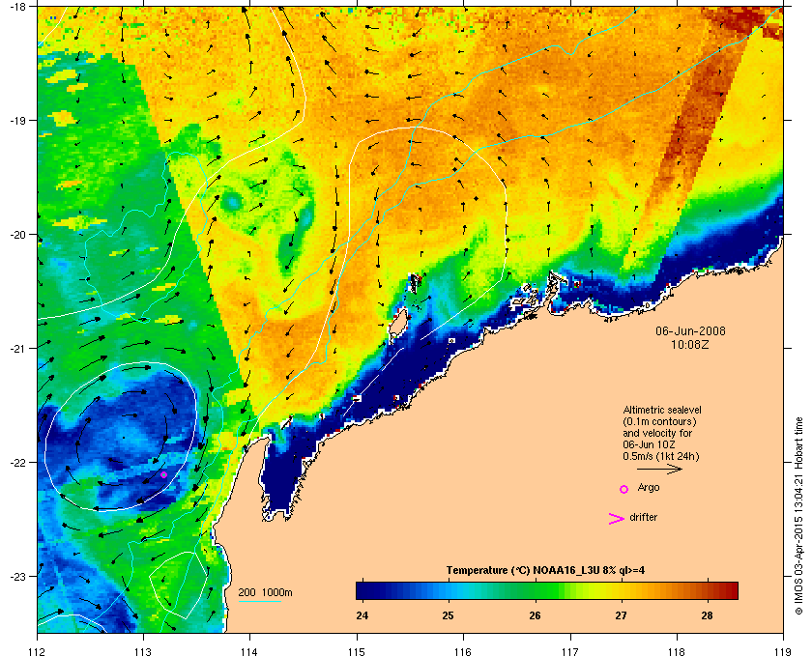Click the longitude label 118 on the axis
812x657 pixels.
click(x=677, y=651)
